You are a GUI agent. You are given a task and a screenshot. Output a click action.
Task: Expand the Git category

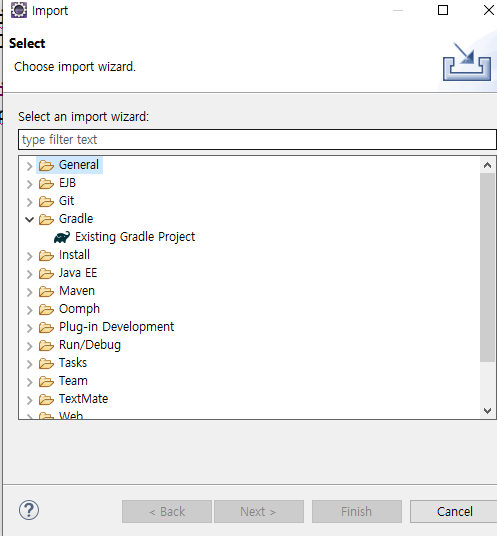coord(29,202)
